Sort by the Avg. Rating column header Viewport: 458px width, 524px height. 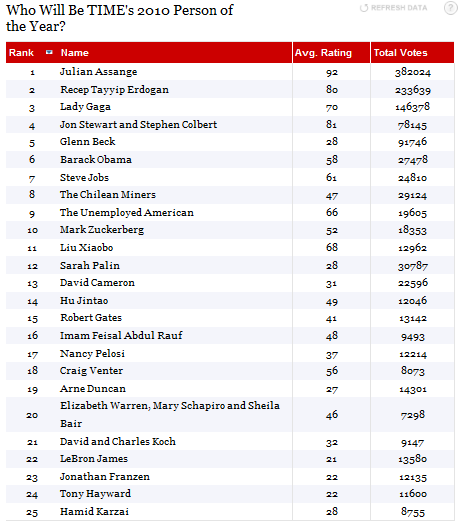(x=323, y=52)
